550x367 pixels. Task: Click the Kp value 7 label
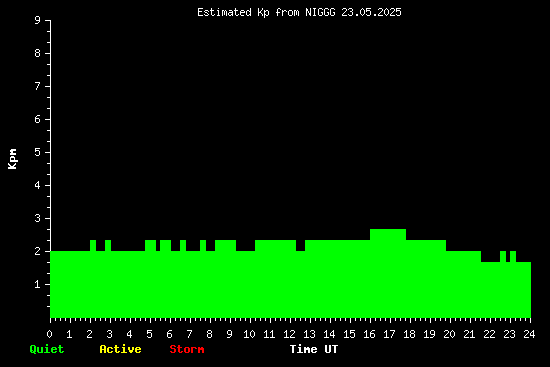click(x=38, y=86)
